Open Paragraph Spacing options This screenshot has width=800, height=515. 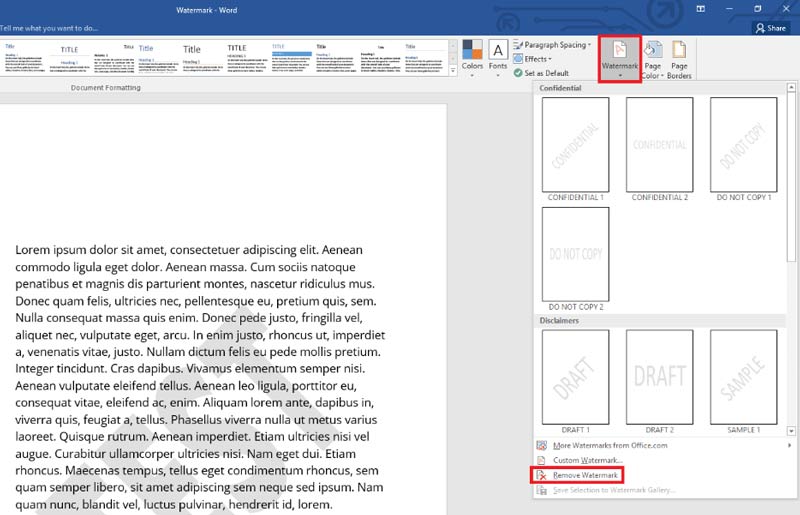tap(552, 45)
